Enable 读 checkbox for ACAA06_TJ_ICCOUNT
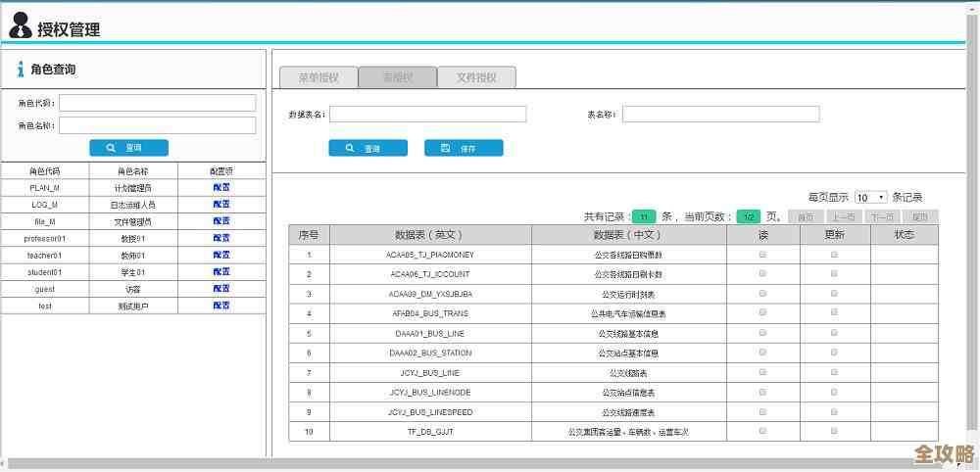The height and width of the screenshot is (472, 980). click(762, 273)
